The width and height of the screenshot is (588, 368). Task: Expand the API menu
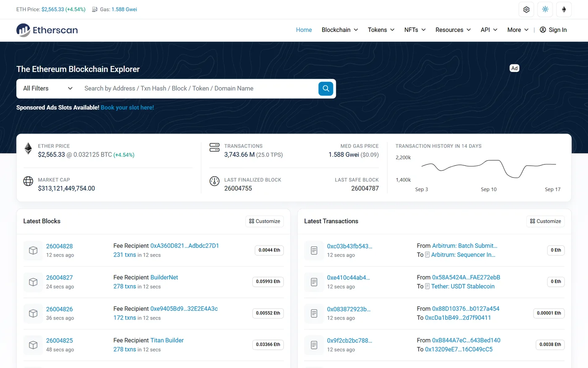tap(489, 30)
